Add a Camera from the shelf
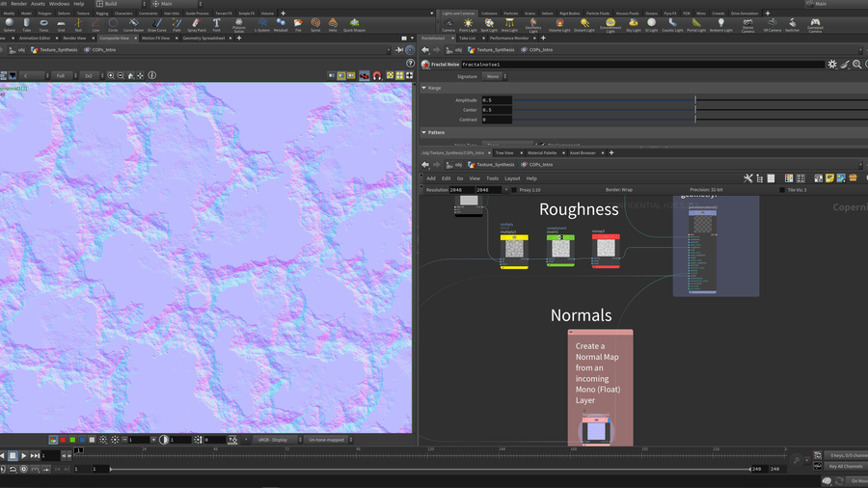 [x=448, y=25]
